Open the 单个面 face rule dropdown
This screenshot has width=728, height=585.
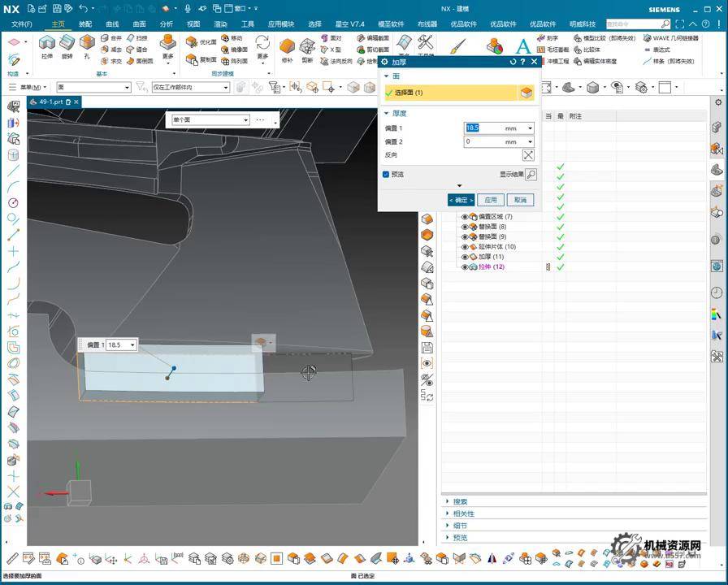[x=246, y=120]
